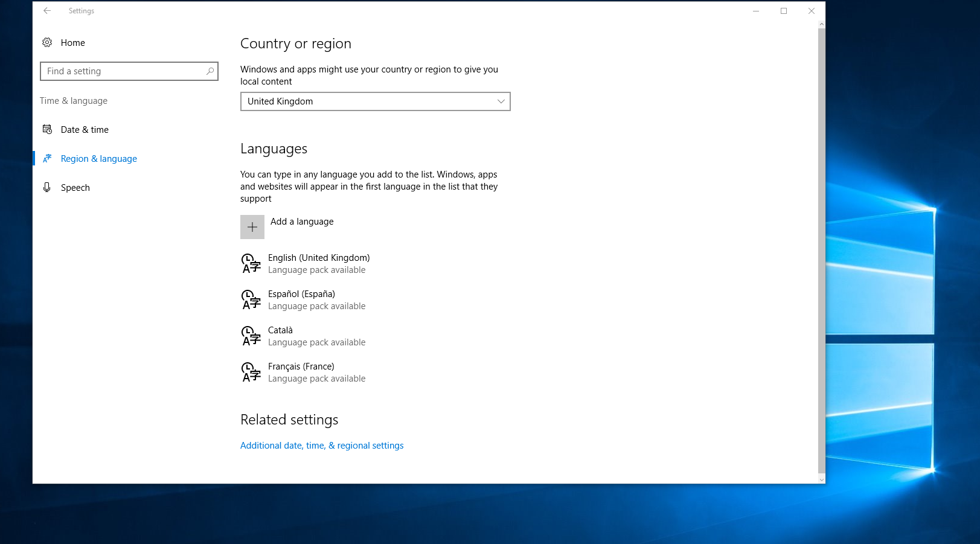This screenshot has width=980, height=544.
Task: Open Home via the gear icon
Action: click(47, 42)
